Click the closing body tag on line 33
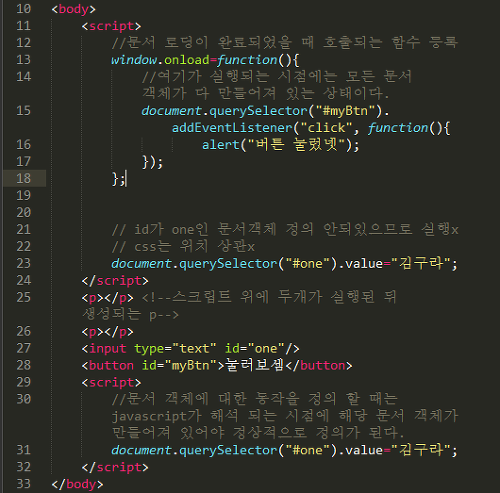Viewport: 500px width, 493px height. coord(77,484)
